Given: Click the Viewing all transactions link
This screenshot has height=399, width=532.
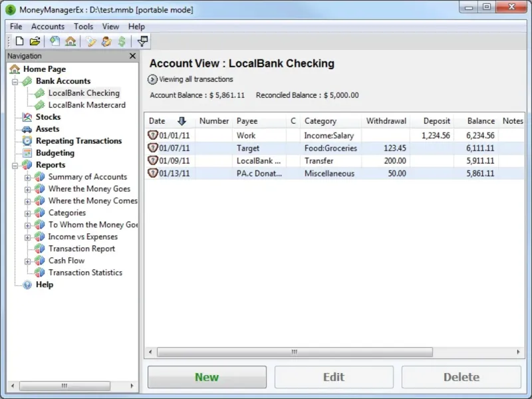Looking at the screenshot, I should [196, 79].
